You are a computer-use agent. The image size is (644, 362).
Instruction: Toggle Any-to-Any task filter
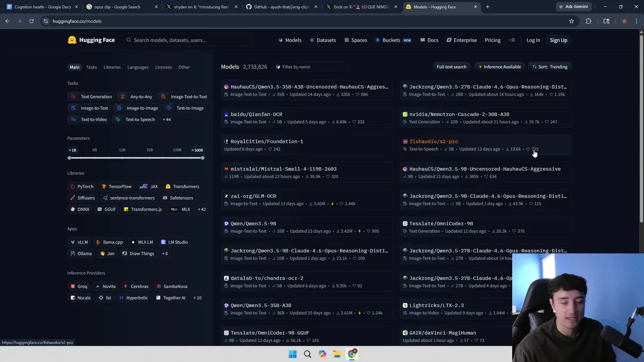click(136, 97)
